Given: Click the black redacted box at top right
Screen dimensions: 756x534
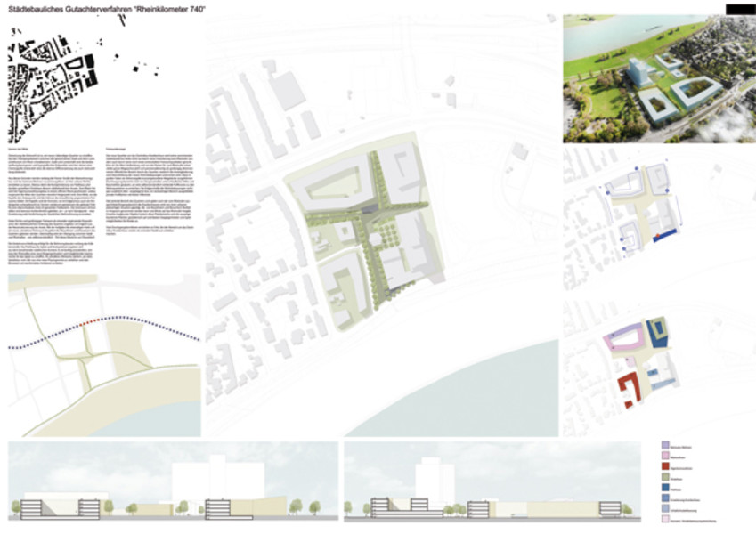Looking at the screenshot, I should [736, 8].
